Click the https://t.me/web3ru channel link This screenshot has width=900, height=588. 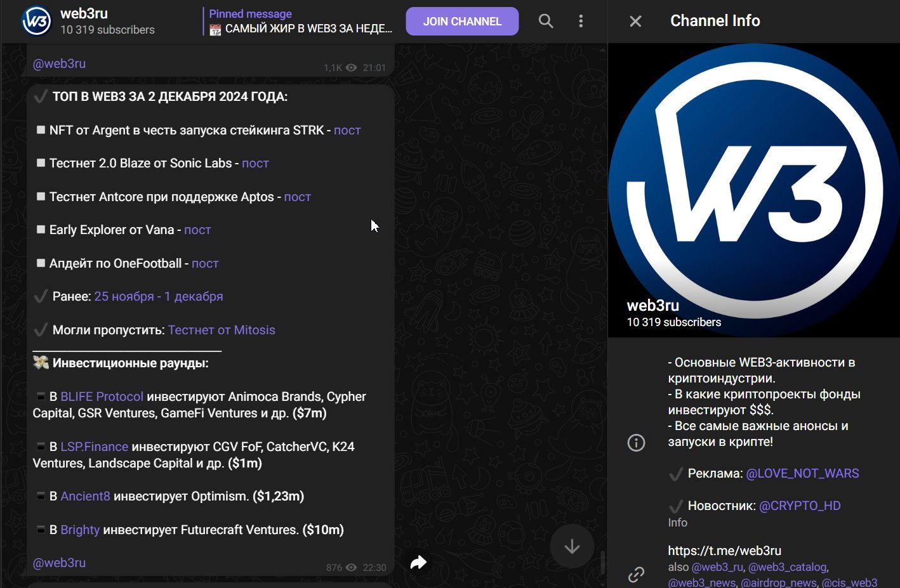pyautogui.click(x=724, y=551)
